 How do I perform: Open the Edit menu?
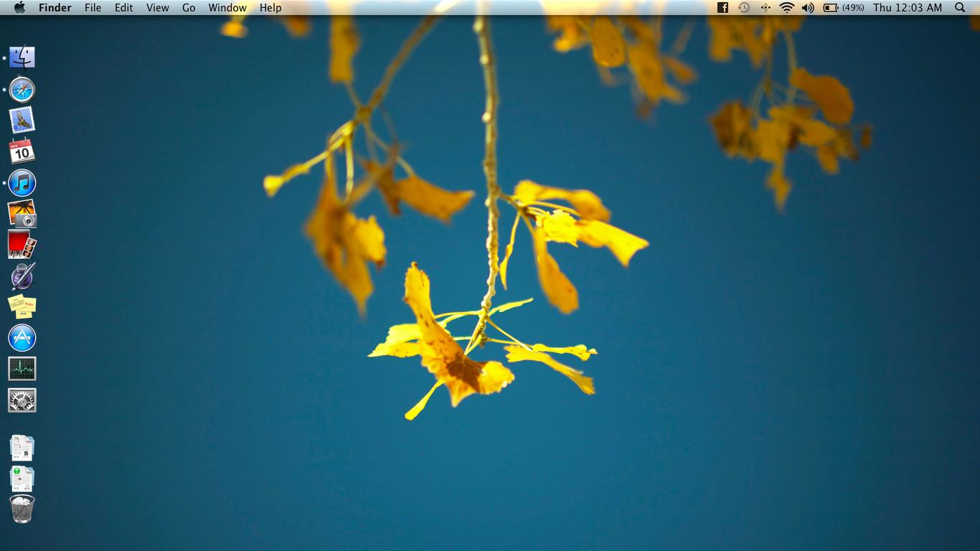coord(124,8)
